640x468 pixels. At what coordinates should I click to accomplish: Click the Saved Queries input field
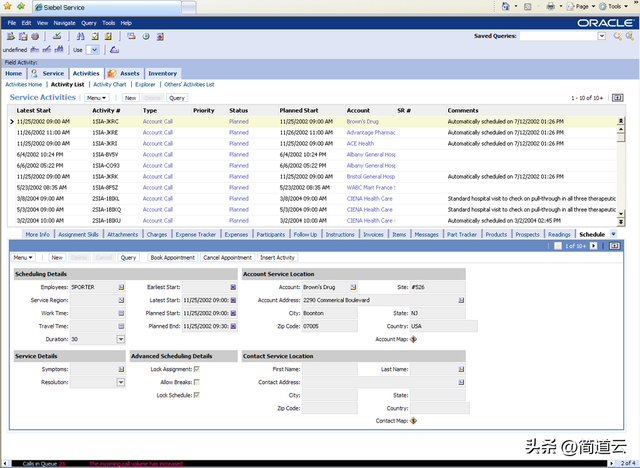559,36
